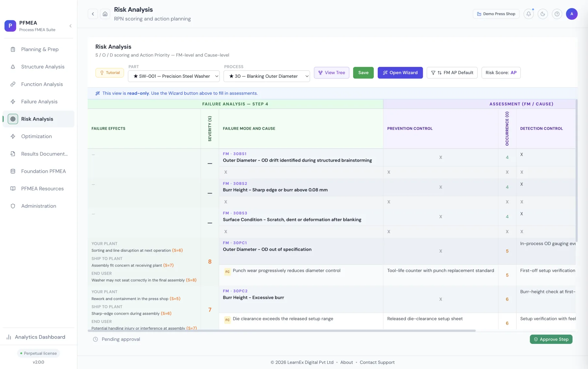Image resolution: width=588 pixels, height=369 pixels.
Task: Select failure mode 30BS1 OD drift row
Action: click(301, 157)
